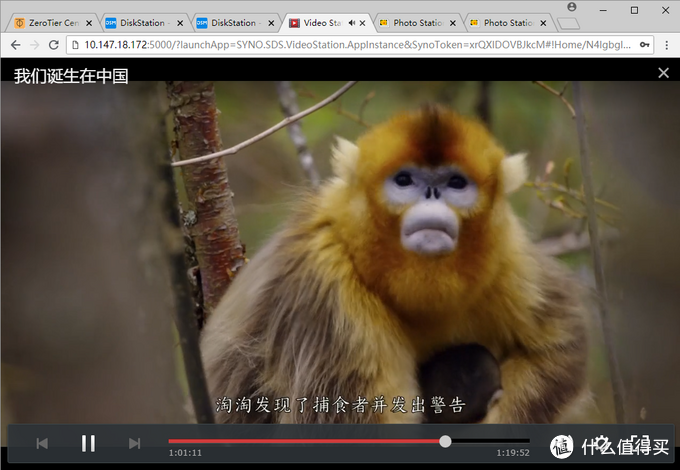Pause the video playback
Viewport: 680px width, 470px height.
pyautogui.click(x=88, y=443)
